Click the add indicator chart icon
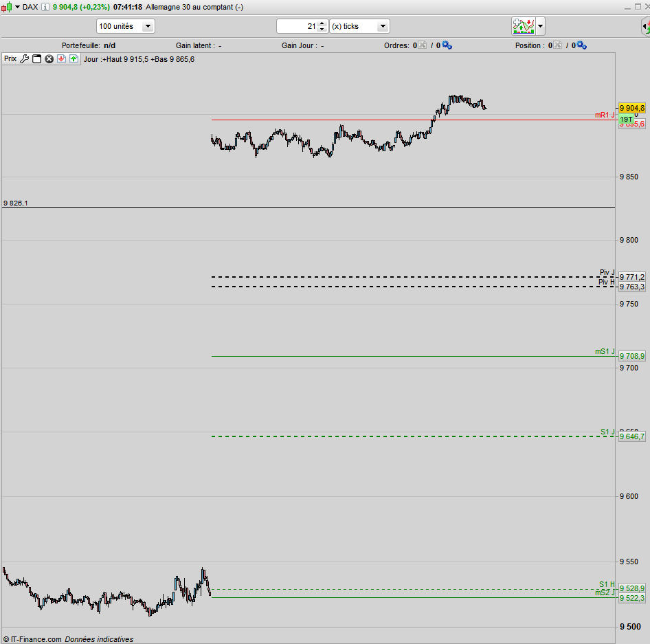Screen dimensions: 650x644 click(523, 26)
